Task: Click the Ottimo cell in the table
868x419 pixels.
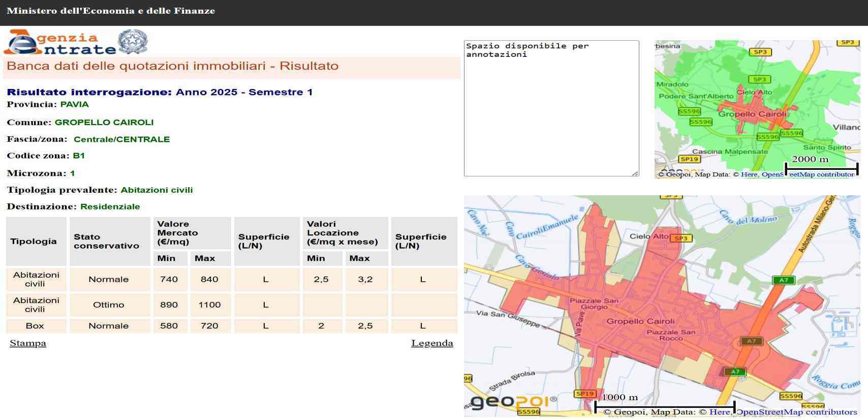Action: (x=109, y=305)
